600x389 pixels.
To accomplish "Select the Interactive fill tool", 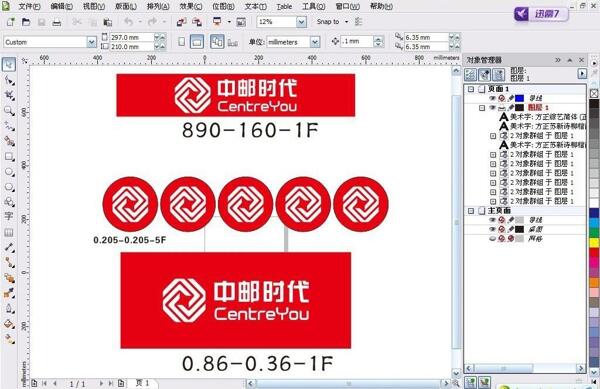I will [x=9, y=339].
